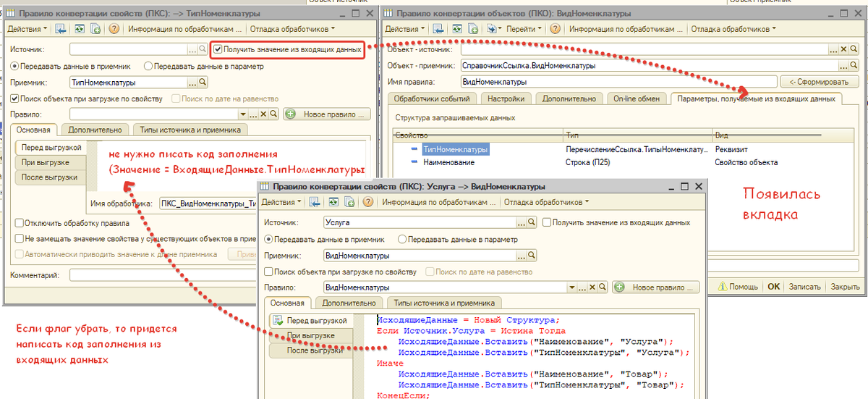This screenshot has width=868, height=399.
Task: Click magnifier next to Приемник ВидНоменклатуры field
Action: click(532, 256)
